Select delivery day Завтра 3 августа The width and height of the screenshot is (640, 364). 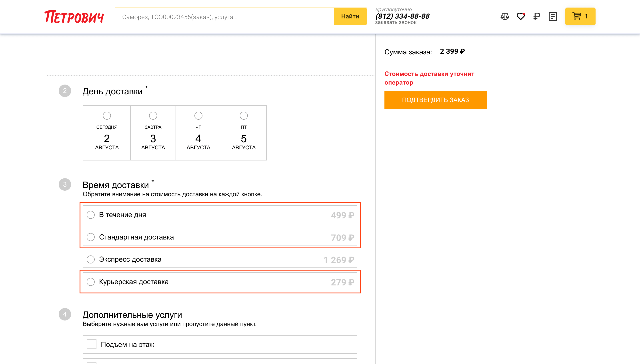pyautogui.click(x=153, y=133)
